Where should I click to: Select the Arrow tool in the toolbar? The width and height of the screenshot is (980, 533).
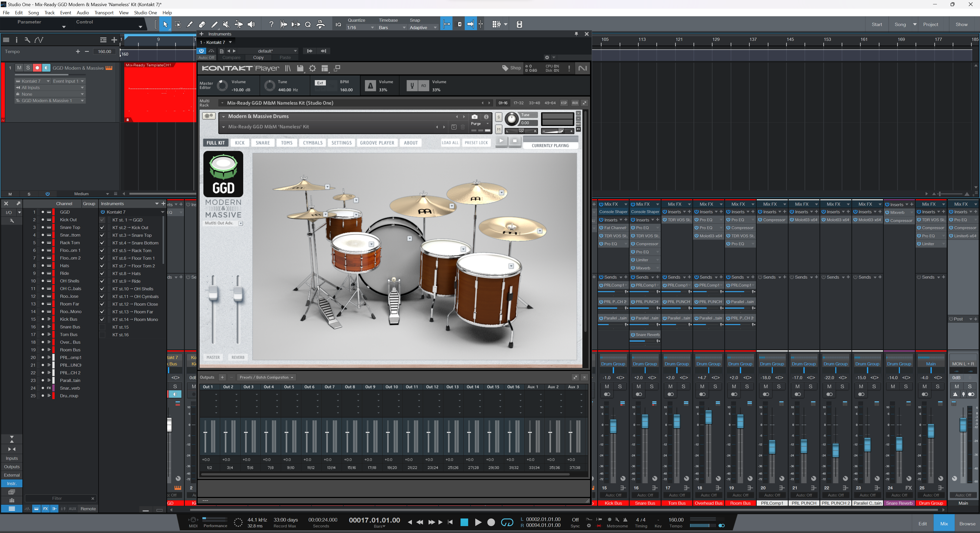(x=165, y=24)
